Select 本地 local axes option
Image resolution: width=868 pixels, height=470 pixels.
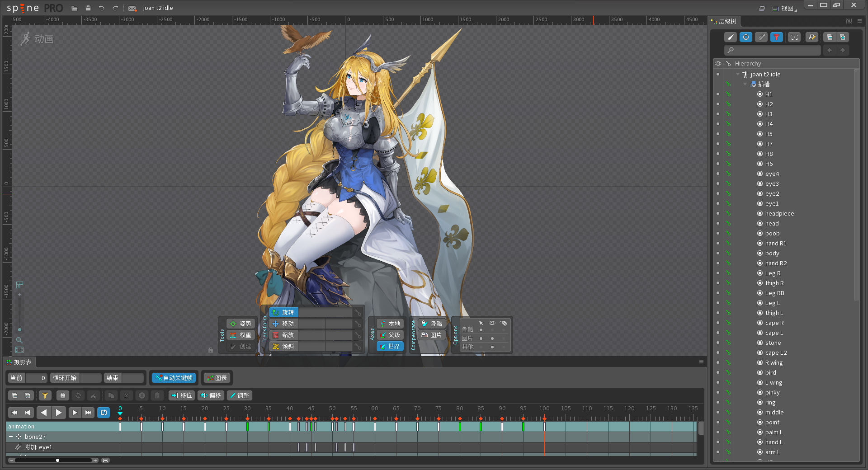(x=390, y=324)
